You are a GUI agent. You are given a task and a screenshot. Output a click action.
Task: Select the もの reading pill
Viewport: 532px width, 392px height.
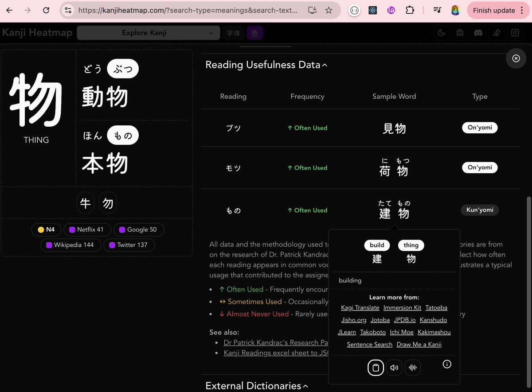[x=123, y=136]
